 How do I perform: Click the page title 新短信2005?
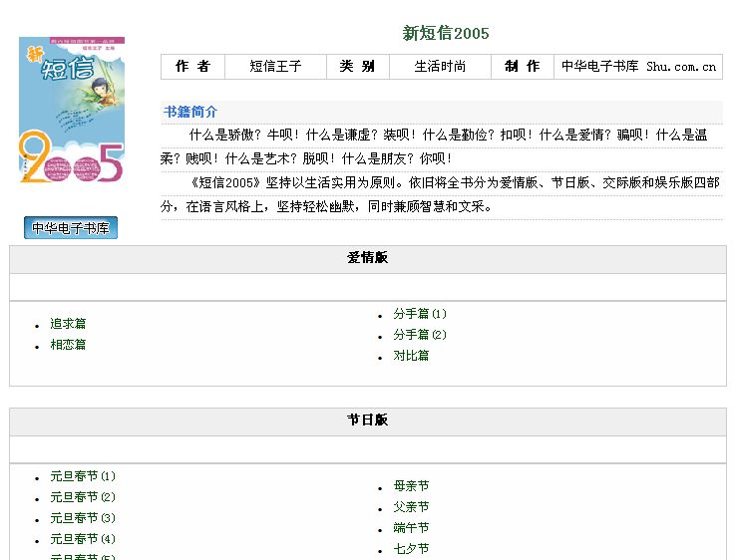(446, 33)
